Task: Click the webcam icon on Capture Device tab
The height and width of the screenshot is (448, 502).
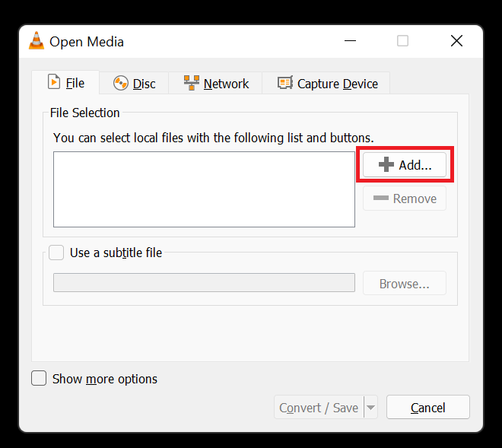Action: coord(285,84)
